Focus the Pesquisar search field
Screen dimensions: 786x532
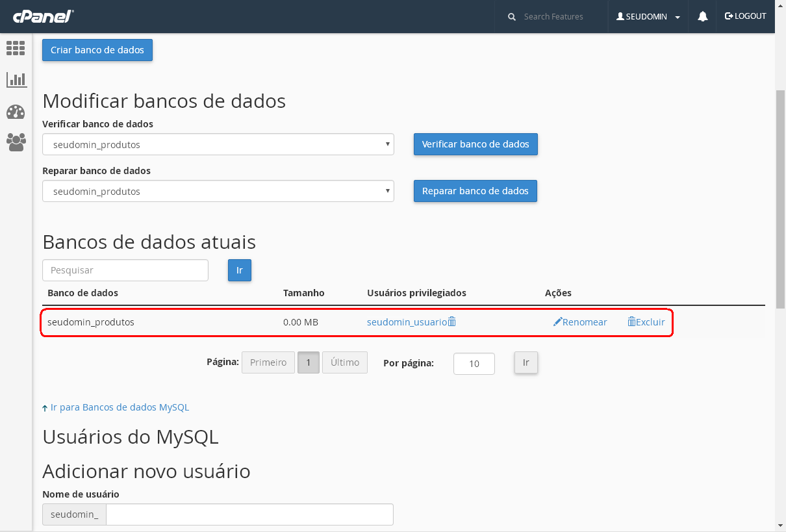click(125, 270)
